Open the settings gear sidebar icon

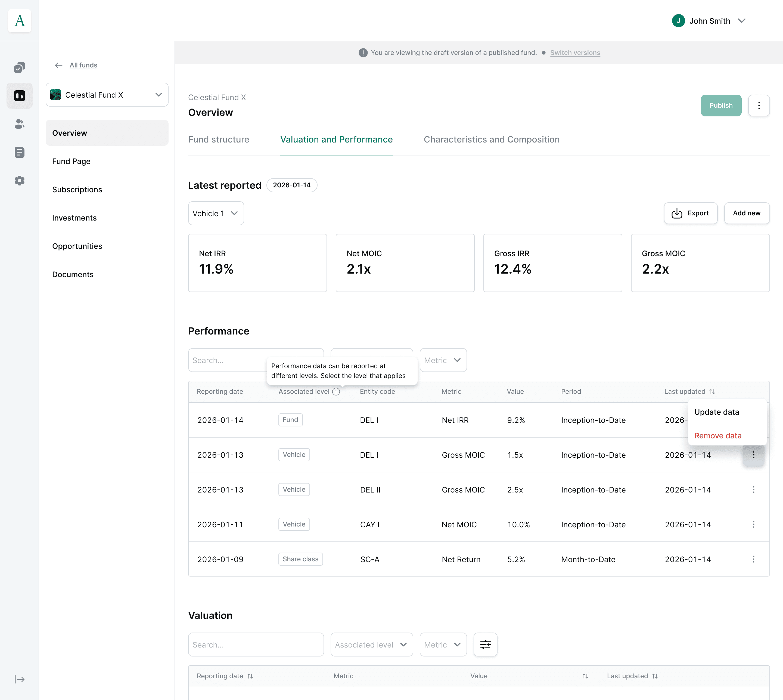[x=20, y=180]
